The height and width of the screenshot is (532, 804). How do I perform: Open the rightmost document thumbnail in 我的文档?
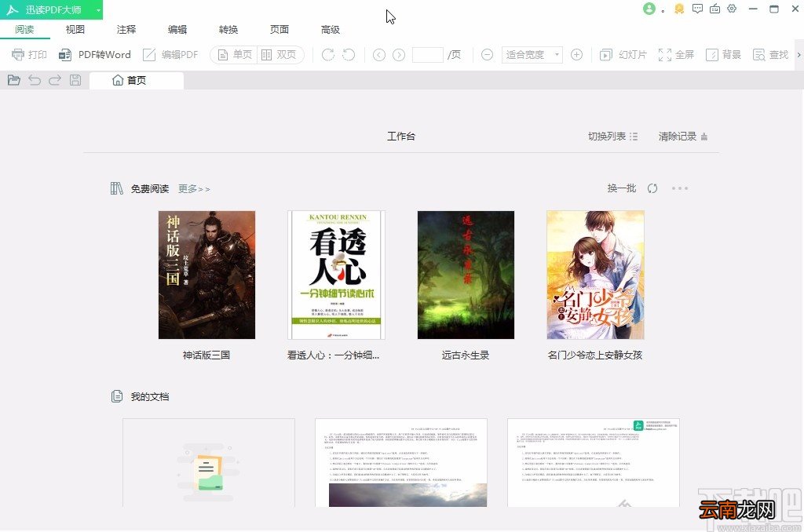[x=594, y=463]
